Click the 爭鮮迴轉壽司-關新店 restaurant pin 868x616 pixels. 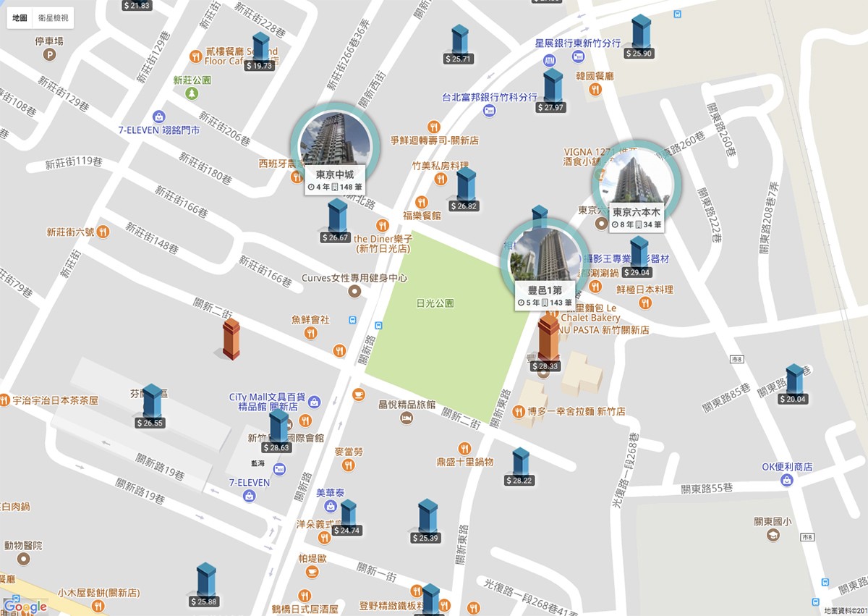(x=434, y=127)
